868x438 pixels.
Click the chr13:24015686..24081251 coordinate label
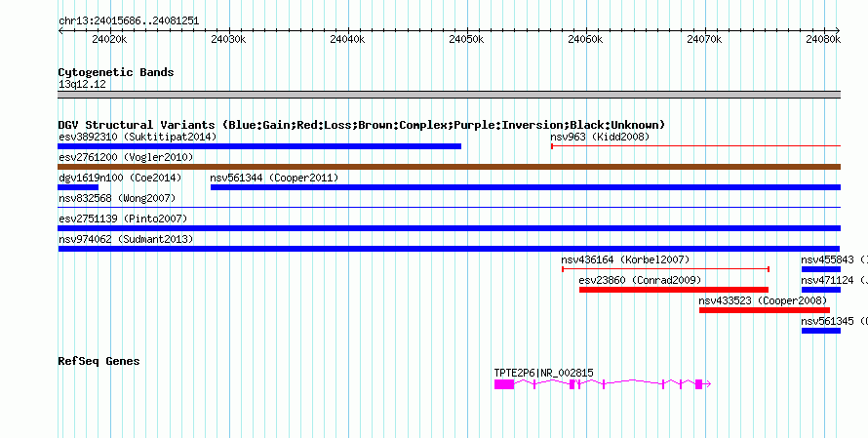[129, 21]
